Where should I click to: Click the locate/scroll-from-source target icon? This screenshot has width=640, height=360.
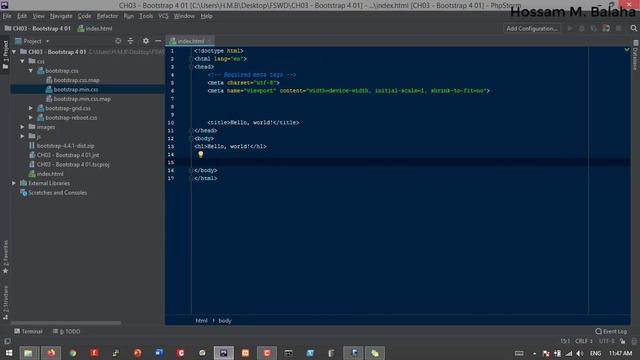coord(118,41)
